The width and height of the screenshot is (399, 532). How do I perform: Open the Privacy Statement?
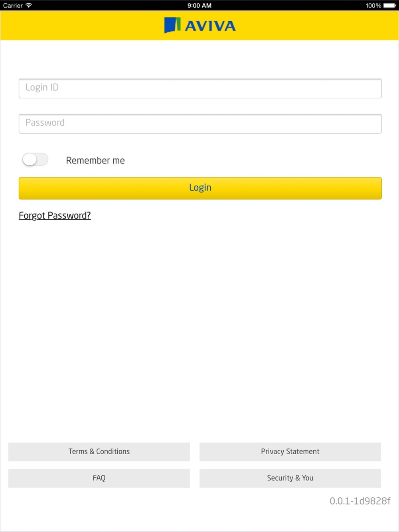(290, 451)
